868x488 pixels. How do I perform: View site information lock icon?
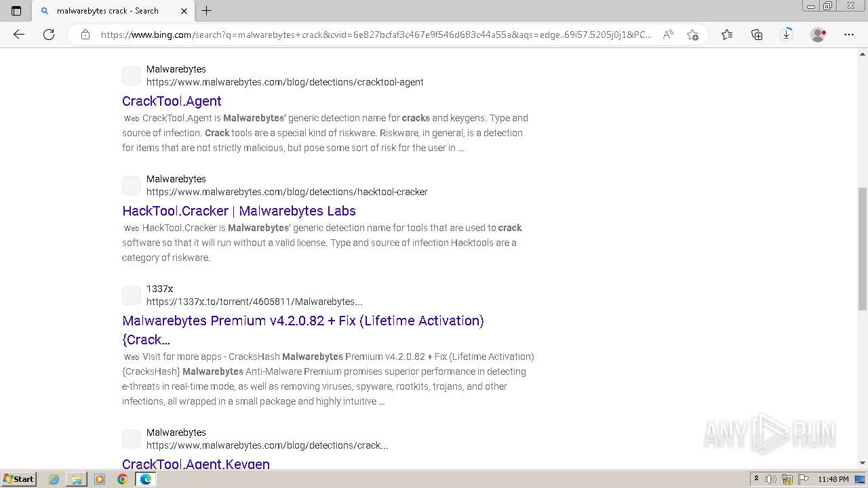[x=85, y=35]
